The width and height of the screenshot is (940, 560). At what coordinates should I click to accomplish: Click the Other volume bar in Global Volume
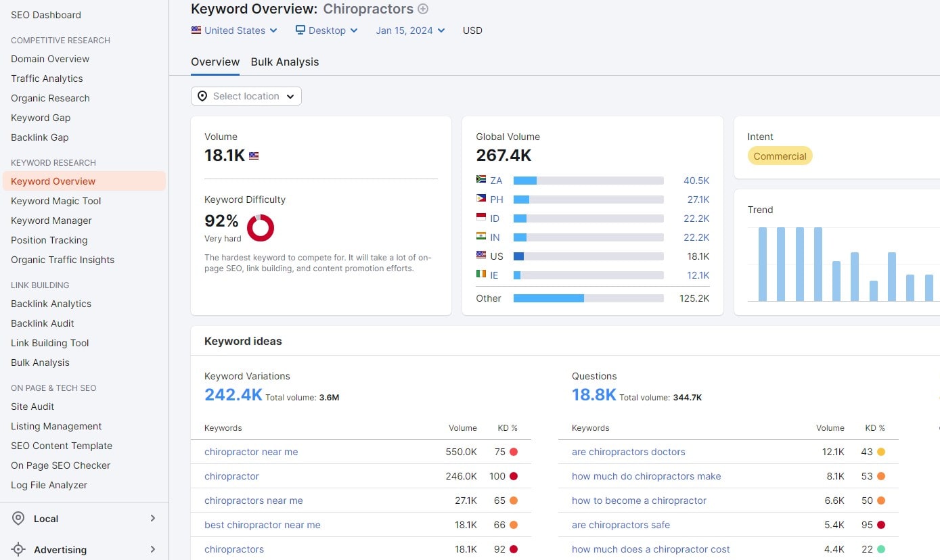589,298
